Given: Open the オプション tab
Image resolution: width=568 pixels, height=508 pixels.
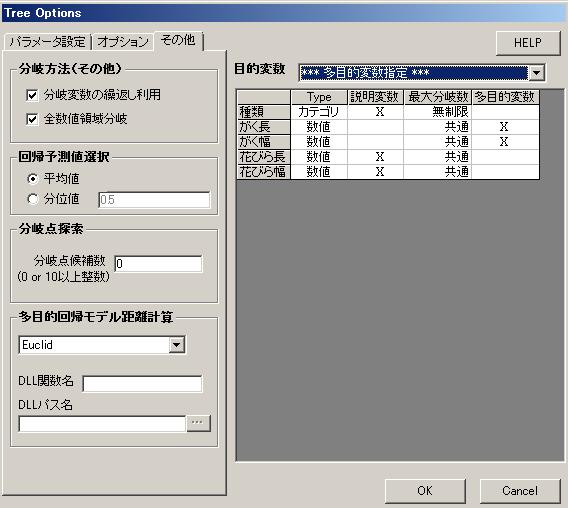Looking at the screenshot, I should point(123,42).
